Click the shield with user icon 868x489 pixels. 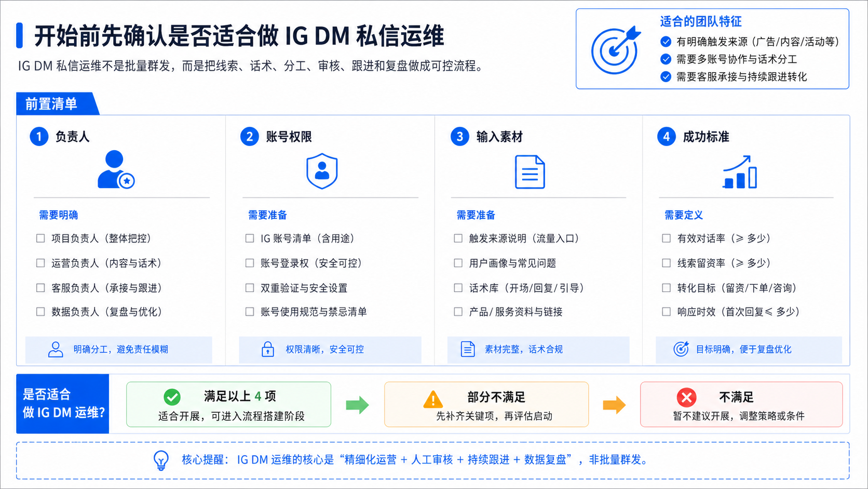322,171
